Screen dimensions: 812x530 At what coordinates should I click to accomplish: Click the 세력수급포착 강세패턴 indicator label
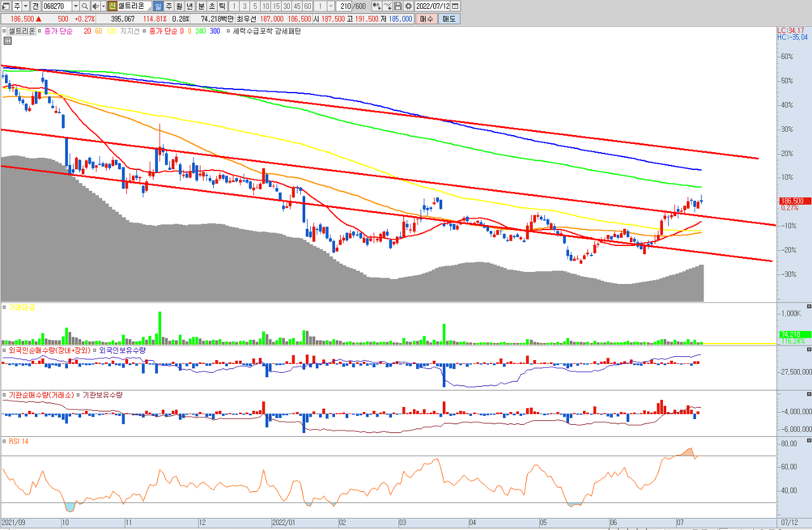[267, 31]
